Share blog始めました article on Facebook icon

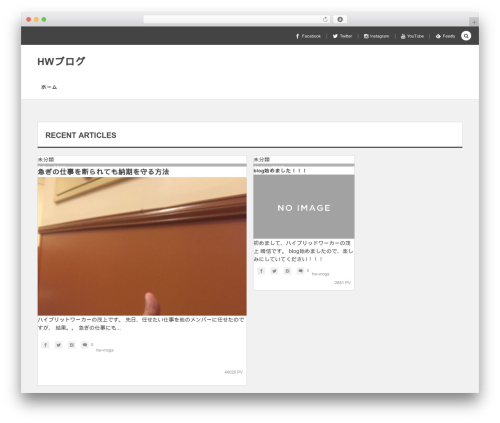pyautogui.click(x=261, y=271)
